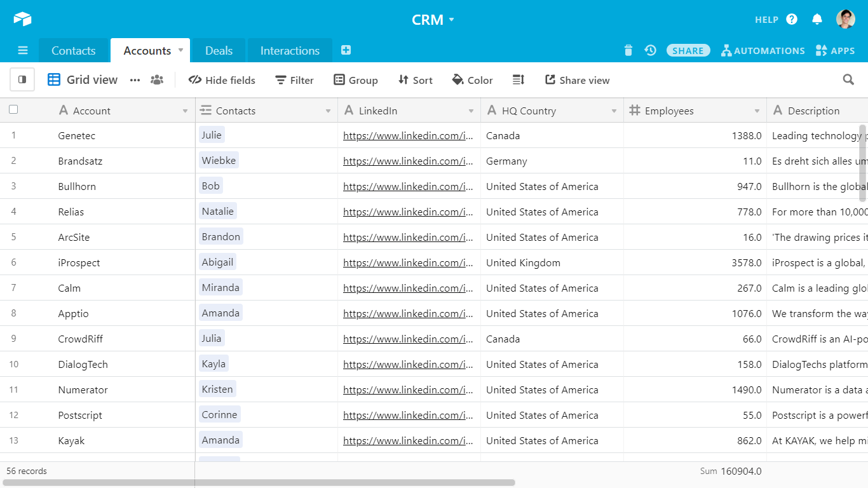Open base revision history icon

[x=650, y=50]
